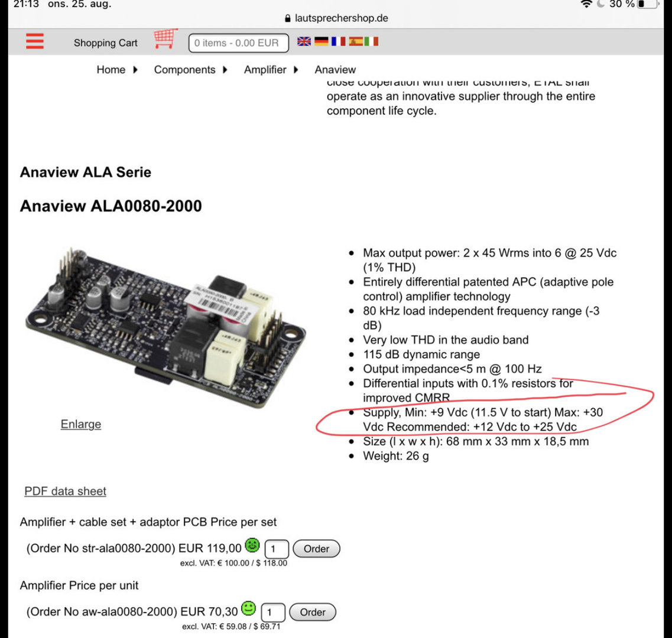Expand the arrow next to Home breadcrumb
672x638 pixels.
pyautogui.click(x=135, y=70)
